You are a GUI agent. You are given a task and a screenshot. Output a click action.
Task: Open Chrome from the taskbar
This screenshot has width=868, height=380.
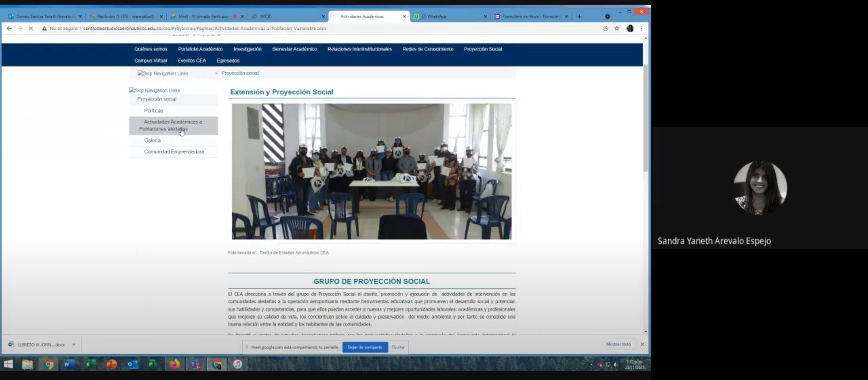[x=49, y=364]
